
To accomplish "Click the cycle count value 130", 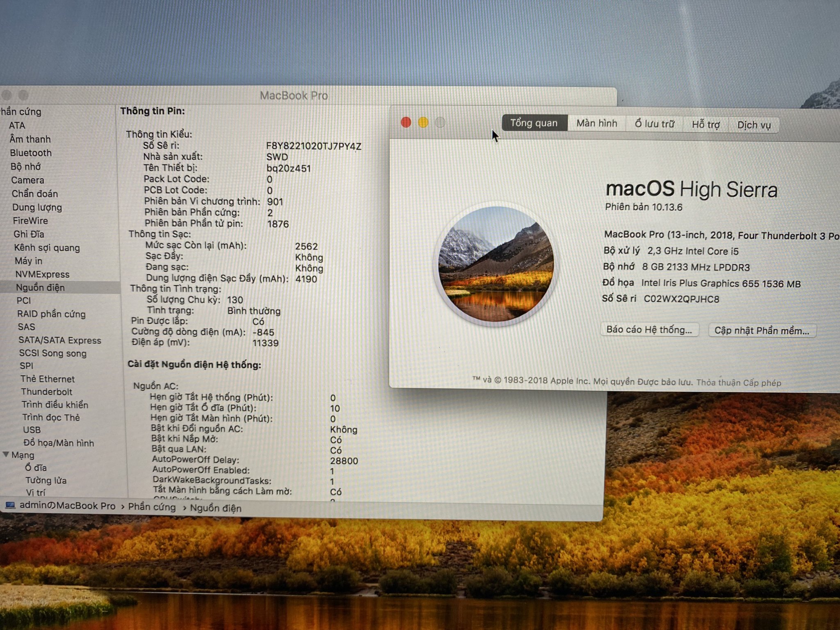I will 235,300.
